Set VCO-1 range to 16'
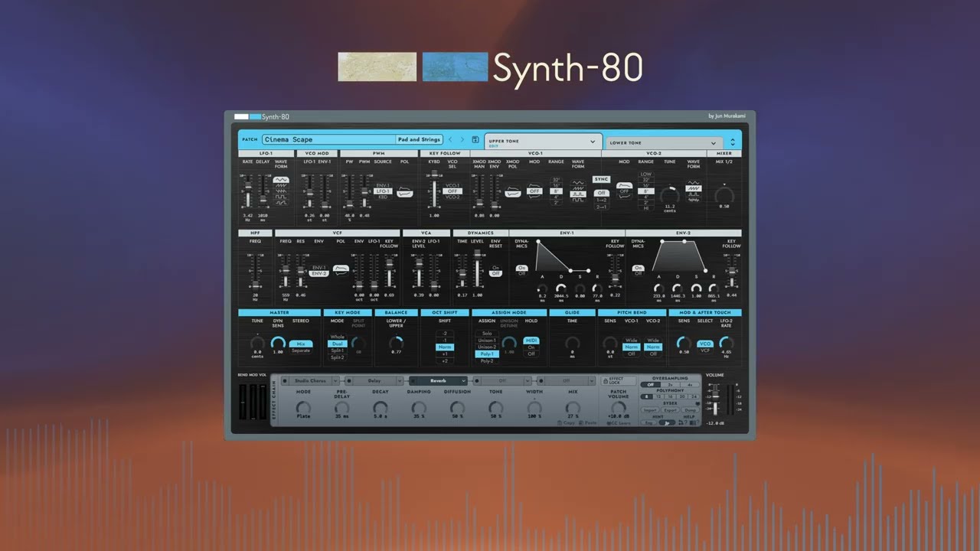Screen dimensions: 980x551 click(556, 184)
